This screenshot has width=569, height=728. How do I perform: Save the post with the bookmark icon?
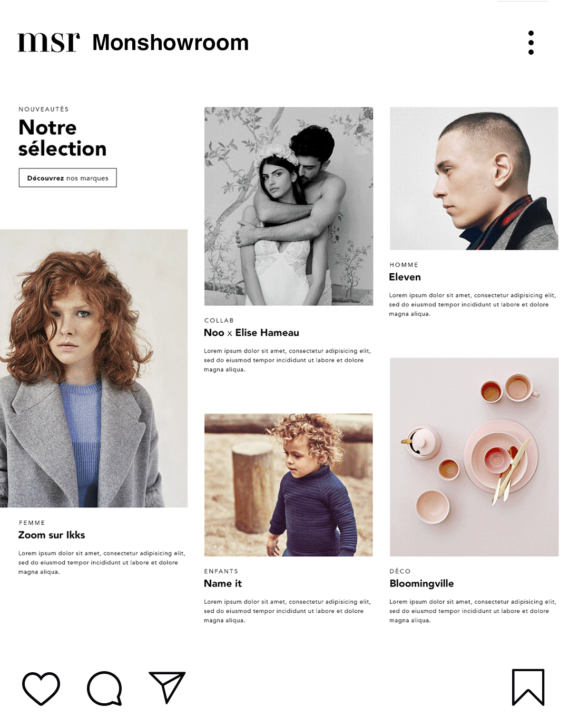tap(528, 687)
